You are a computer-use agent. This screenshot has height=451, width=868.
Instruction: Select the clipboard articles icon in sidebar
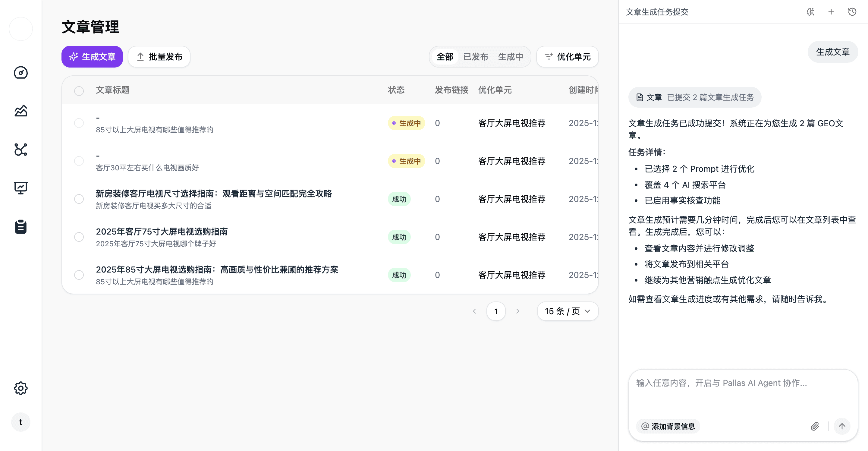pos(20,226)
